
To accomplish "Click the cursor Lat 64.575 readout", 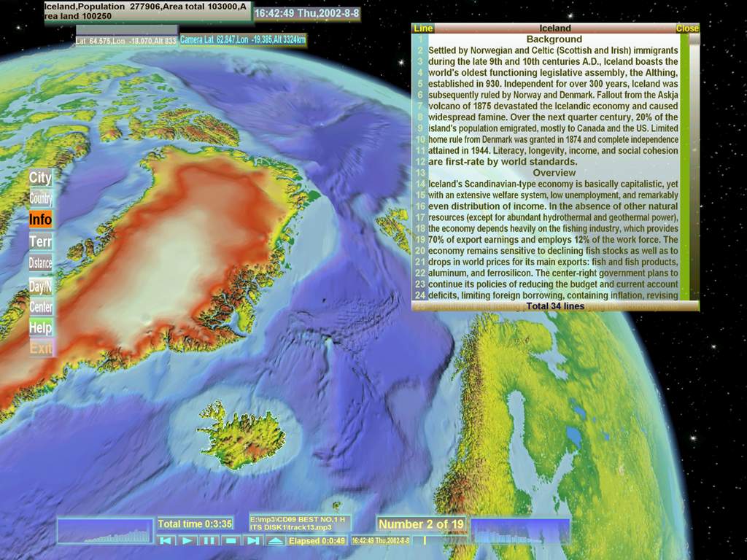I will (126, 41).
